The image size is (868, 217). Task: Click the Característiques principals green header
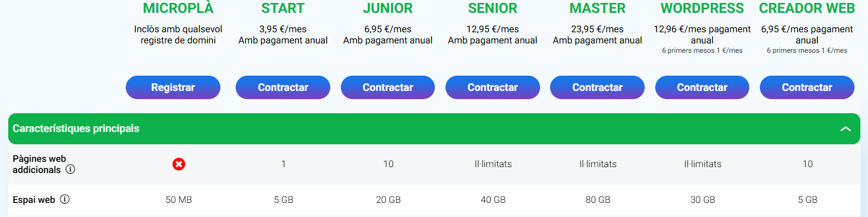434,128
